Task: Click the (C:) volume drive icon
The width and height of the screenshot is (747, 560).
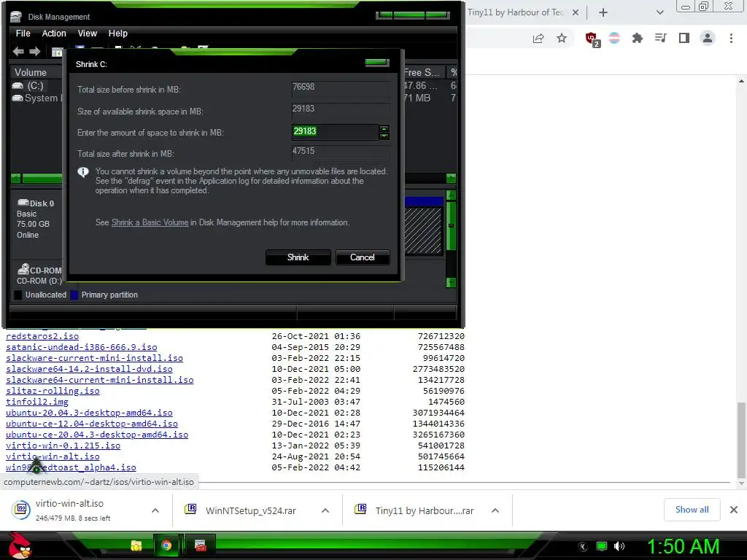Action: click(18, 86)
